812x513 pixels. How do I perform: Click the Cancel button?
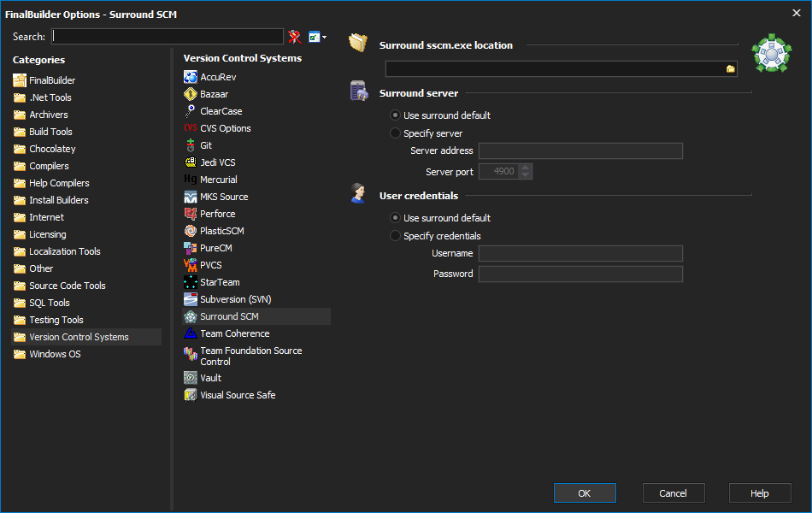(674, 493)
